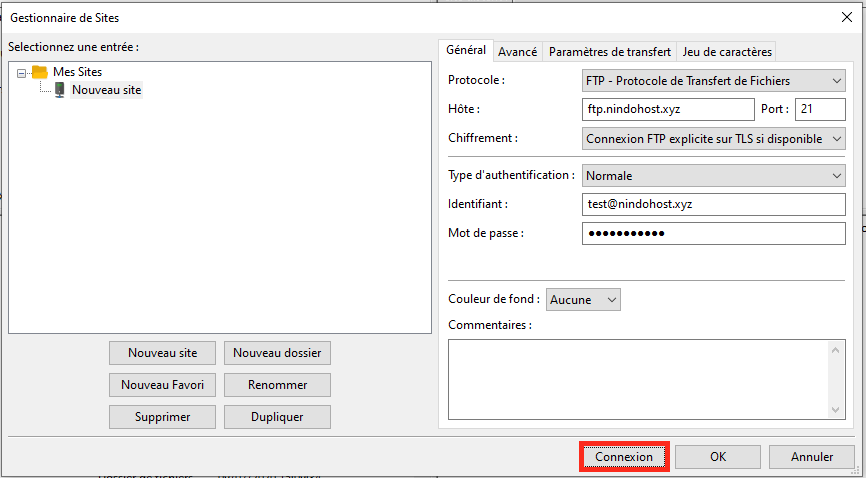Open the Type d'authentification dropdown
The width and height of the screenshot is (866, 478).
tap(714, 176)
